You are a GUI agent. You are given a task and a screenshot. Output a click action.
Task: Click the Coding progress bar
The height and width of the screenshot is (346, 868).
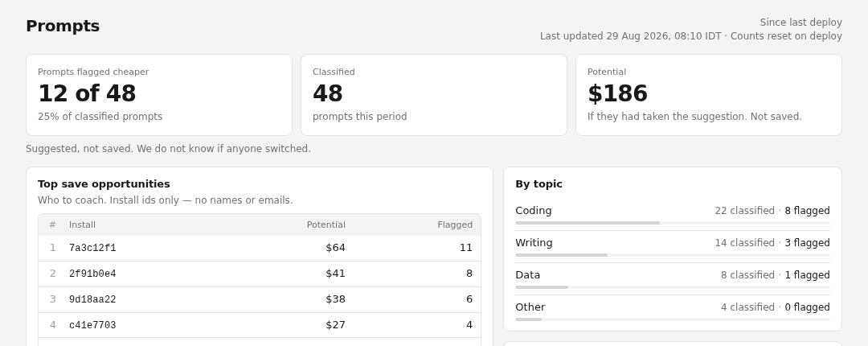[x=673, y=223]
